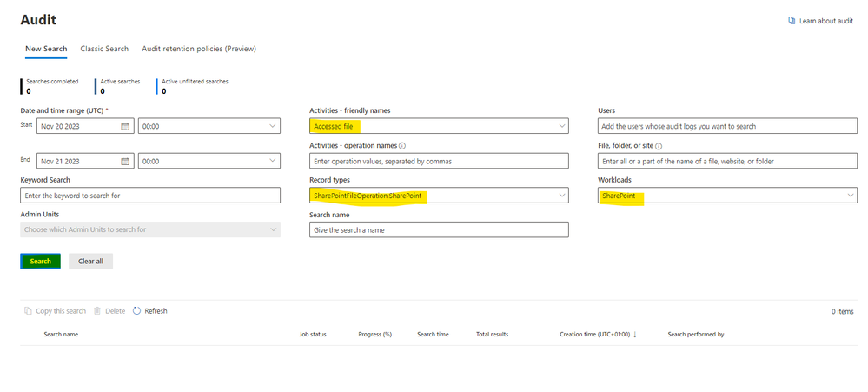Click the Audit page heading
Screen dimensions: 868x392
tap(38, 20)
